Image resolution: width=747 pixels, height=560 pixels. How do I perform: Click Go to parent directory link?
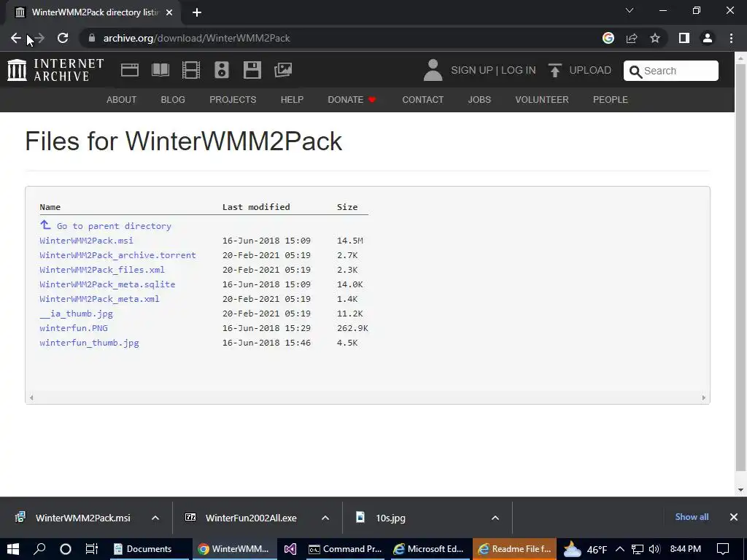coord(114,226)
